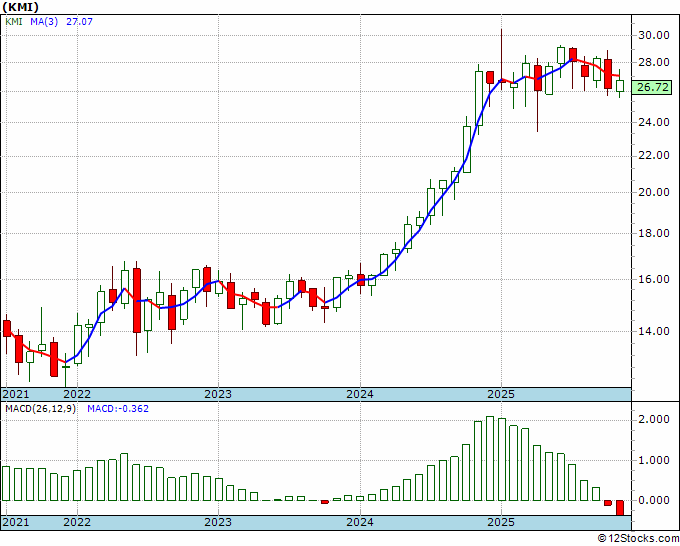Click the 14.00 price axis label
Screen dimensions: 680x546
[654, 331]
